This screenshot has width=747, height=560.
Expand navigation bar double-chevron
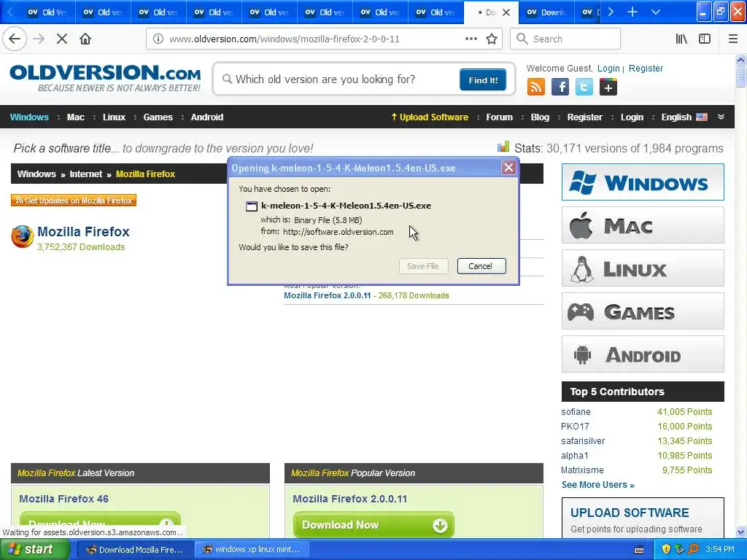(x=721, y=117)
